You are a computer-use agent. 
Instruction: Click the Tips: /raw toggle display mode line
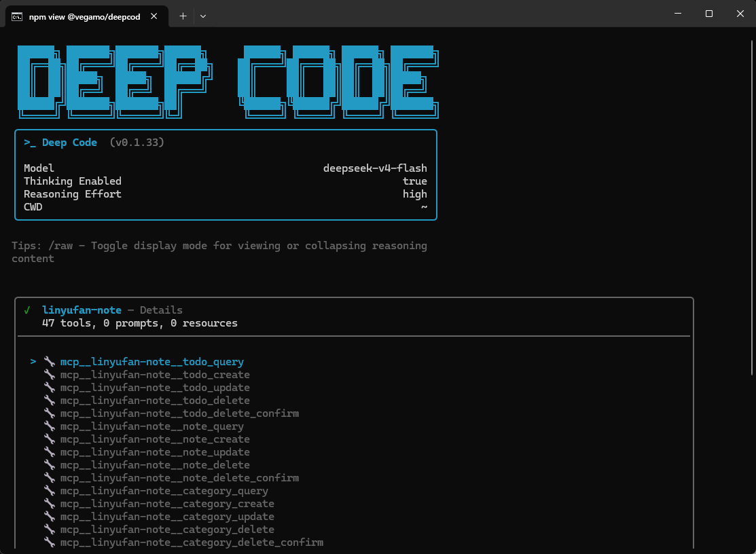coord(219,252)
